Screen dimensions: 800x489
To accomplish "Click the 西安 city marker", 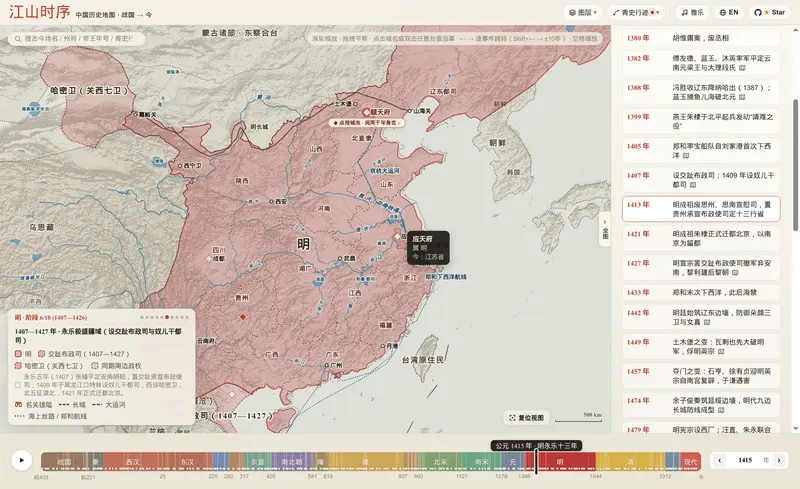I will pyautogui.click(x=271, y=202).
